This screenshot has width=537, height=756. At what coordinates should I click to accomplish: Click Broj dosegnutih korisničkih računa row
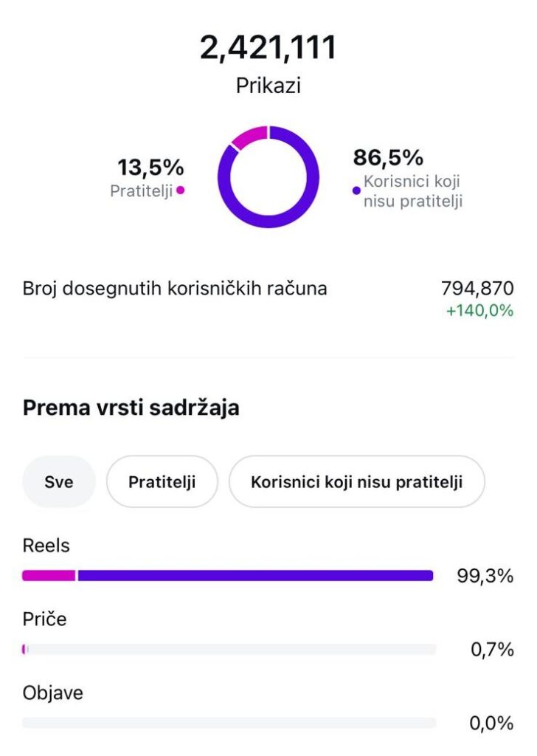click(x=175, y=289)
